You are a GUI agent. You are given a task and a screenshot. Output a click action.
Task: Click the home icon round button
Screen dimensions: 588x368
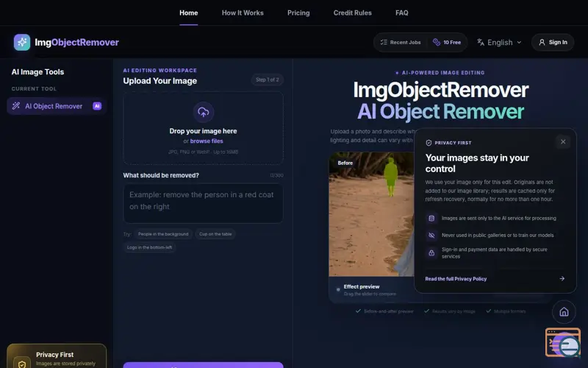tap(564, 311)
